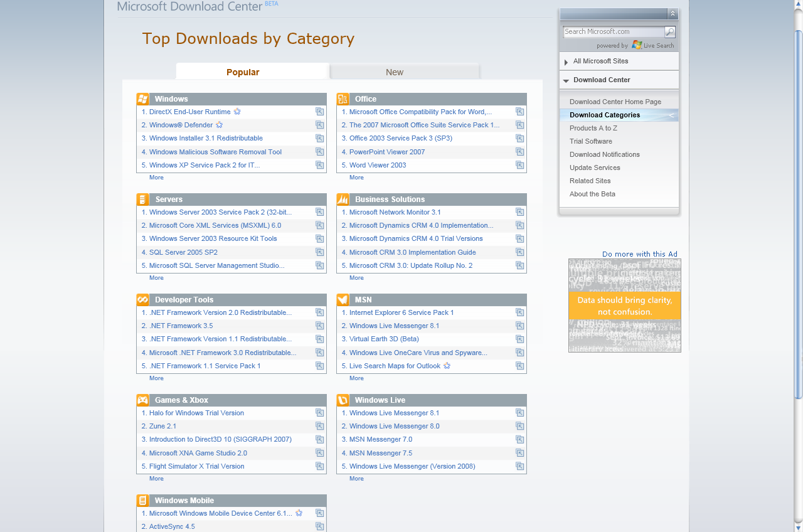Open details icon for Virtual Earth 3D (Beta)
The width and height of the screenshot is (803, 532).
click(x=520, y=339)
